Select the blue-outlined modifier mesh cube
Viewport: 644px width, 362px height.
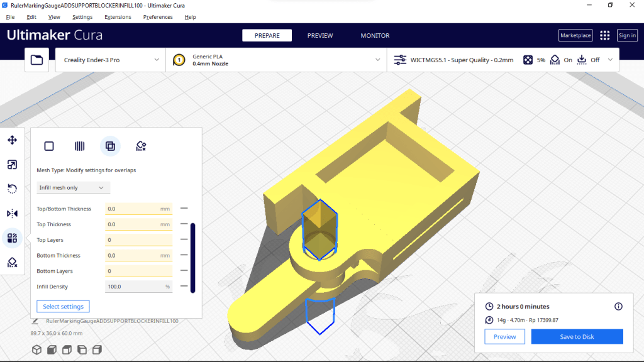point(320,230)
